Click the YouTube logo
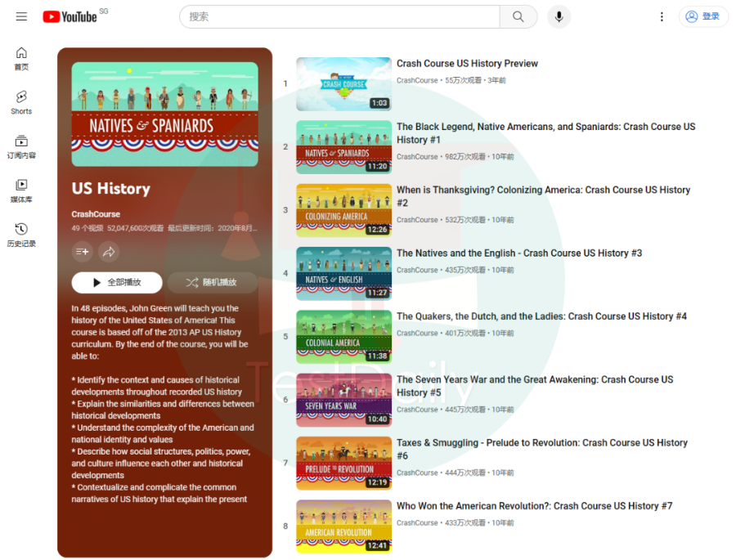 point(70,16)
